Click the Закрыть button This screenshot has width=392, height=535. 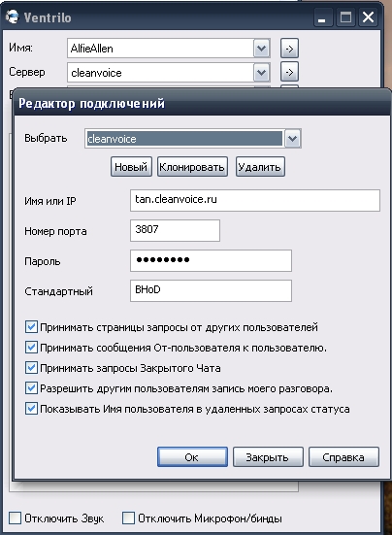click(268, 457)
